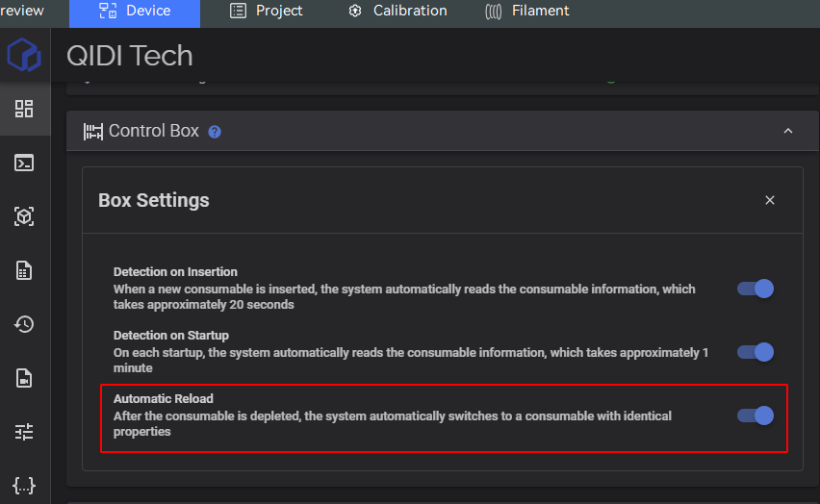
Task: Go to the Calibration tab
Action: pos(397,11)
